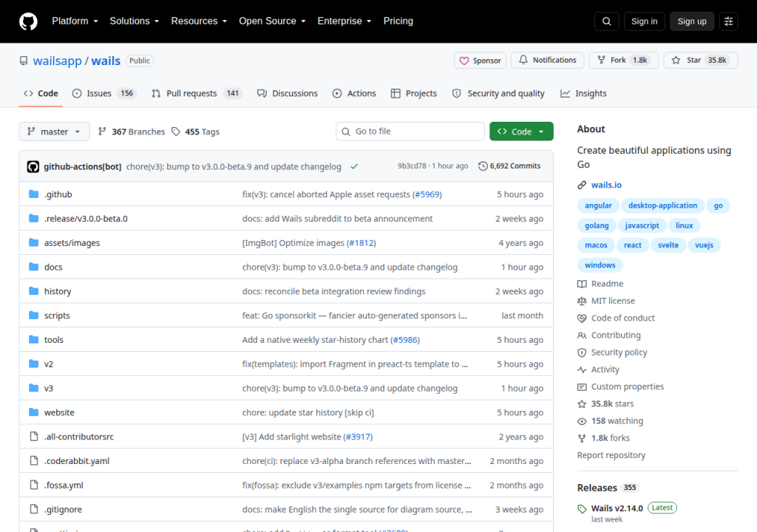Click the .fossa.yml file icon
The image size is (757, 532).
34,485
